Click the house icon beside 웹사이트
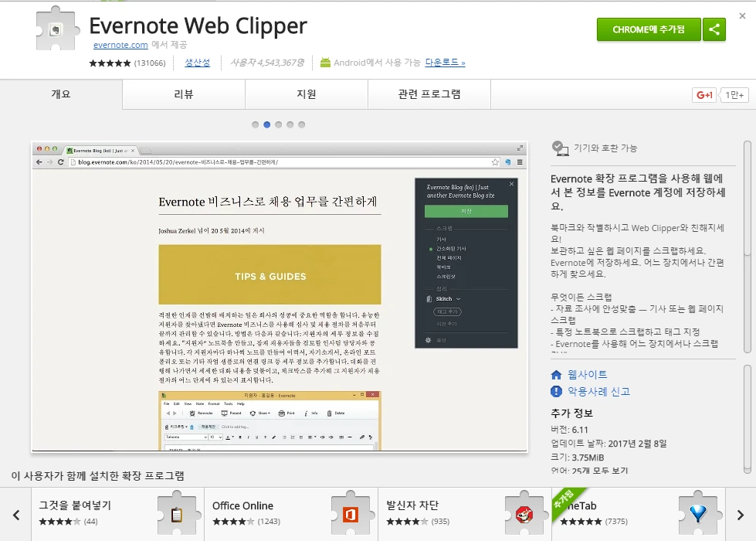This screenshot has height=541, width=756. pyautogui.click(x=557, y=375)
